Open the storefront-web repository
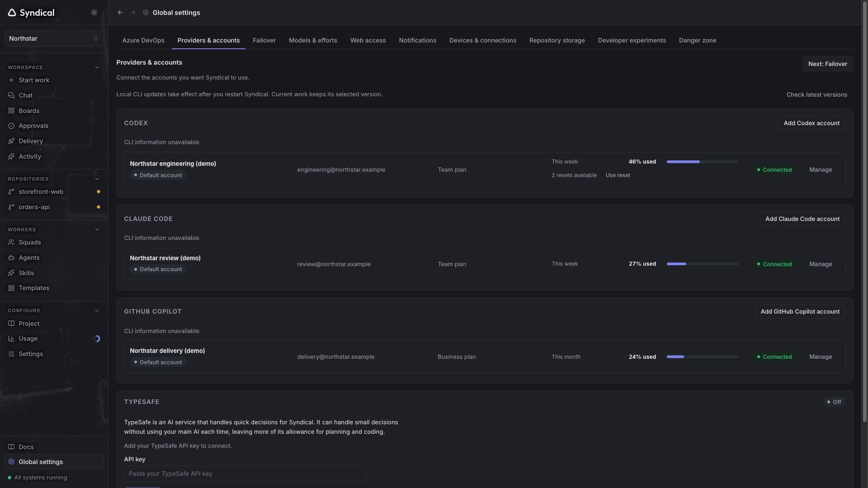This screenshot has width=868, height=488. click(x=54, y=192)
